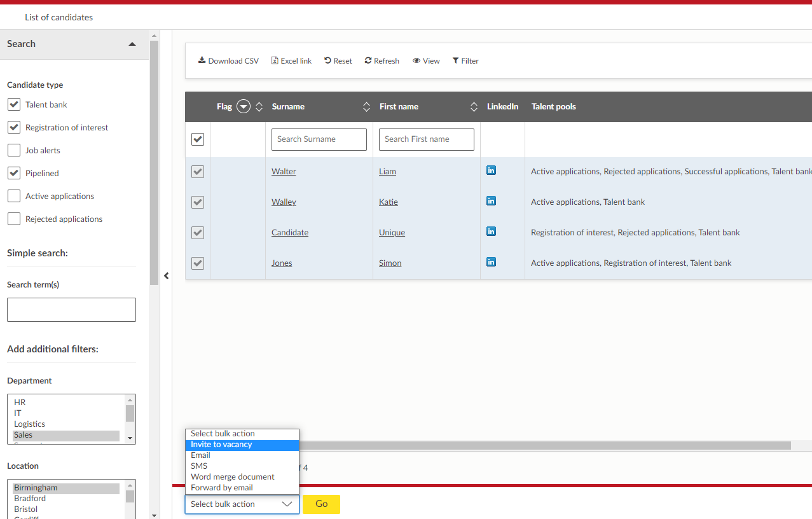
Task: Open the table Filter
Action: tap(465, 61)
